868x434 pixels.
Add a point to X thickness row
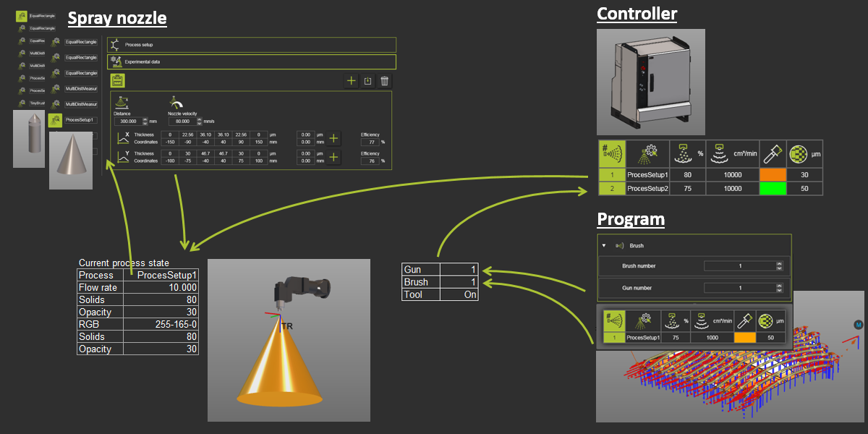point(333,138)
